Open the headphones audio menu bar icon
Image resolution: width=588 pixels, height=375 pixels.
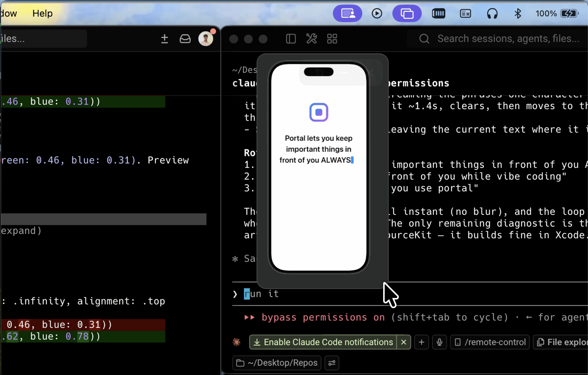click(492, 13)
